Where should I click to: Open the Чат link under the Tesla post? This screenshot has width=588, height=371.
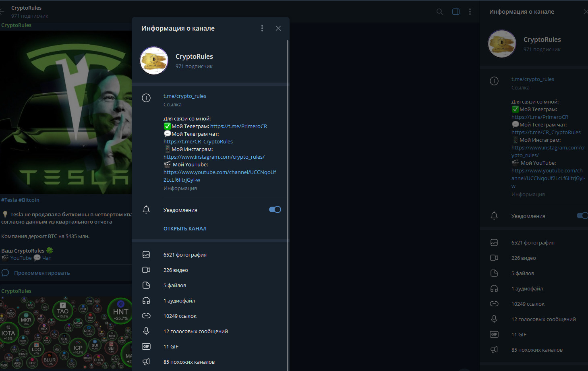[47, 258]
